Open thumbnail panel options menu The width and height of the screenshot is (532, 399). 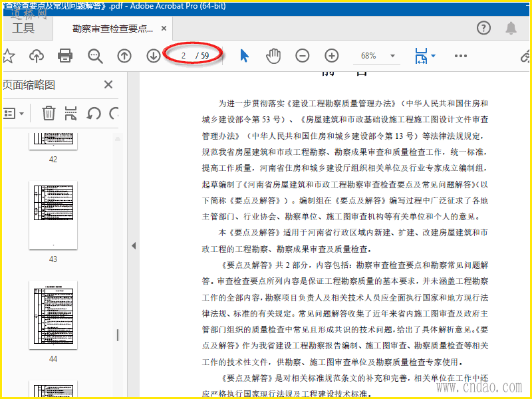click(13, 113)
